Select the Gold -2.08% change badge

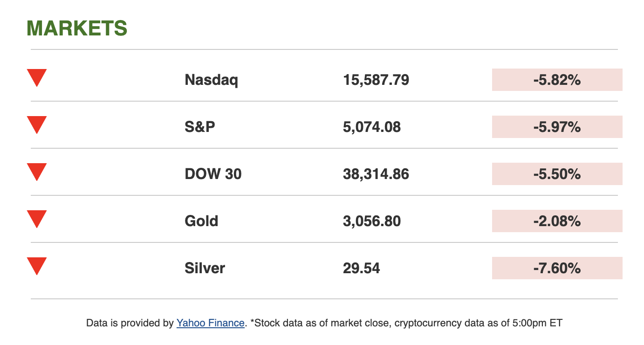coord(557,221)
